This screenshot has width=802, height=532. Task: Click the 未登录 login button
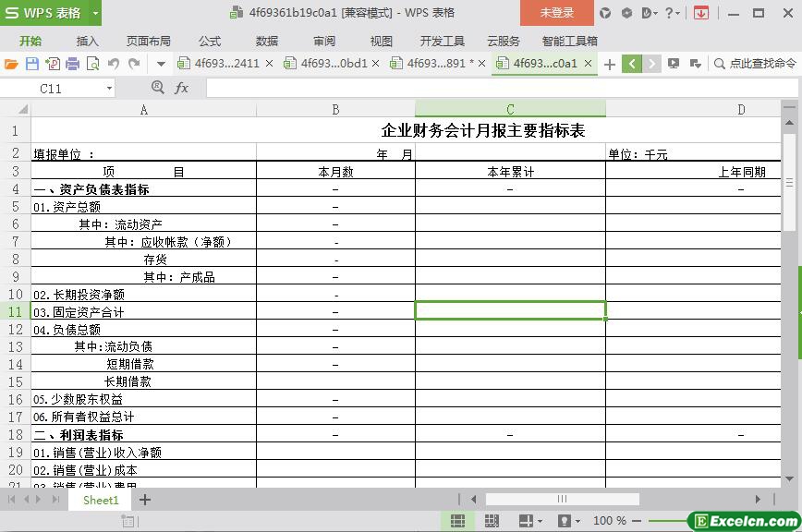[x=557, y=13]
